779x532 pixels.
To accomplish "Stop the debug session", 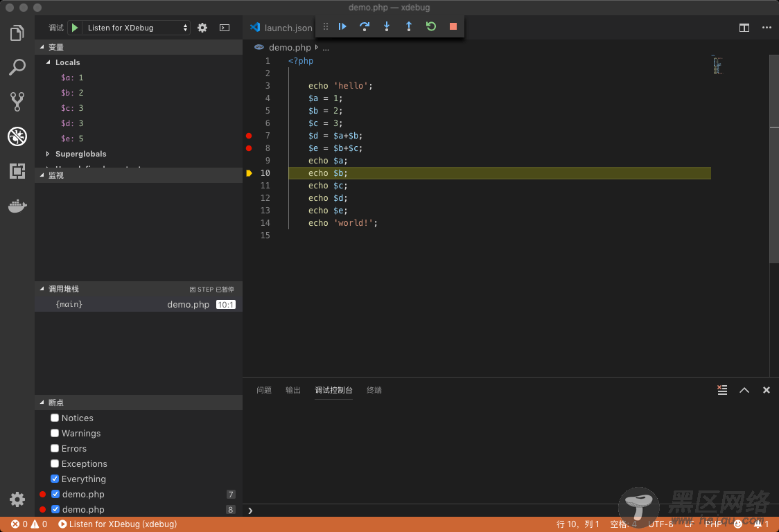I will pos(453,26).
